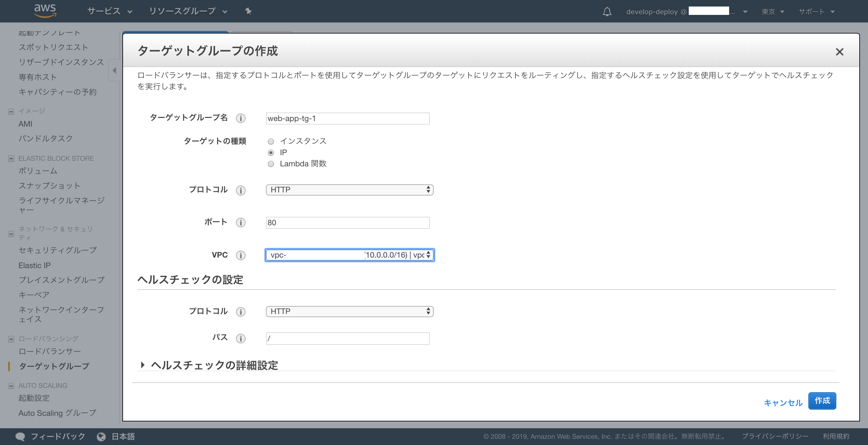Select the インスタンス target type radio

(x=271, y=142)
